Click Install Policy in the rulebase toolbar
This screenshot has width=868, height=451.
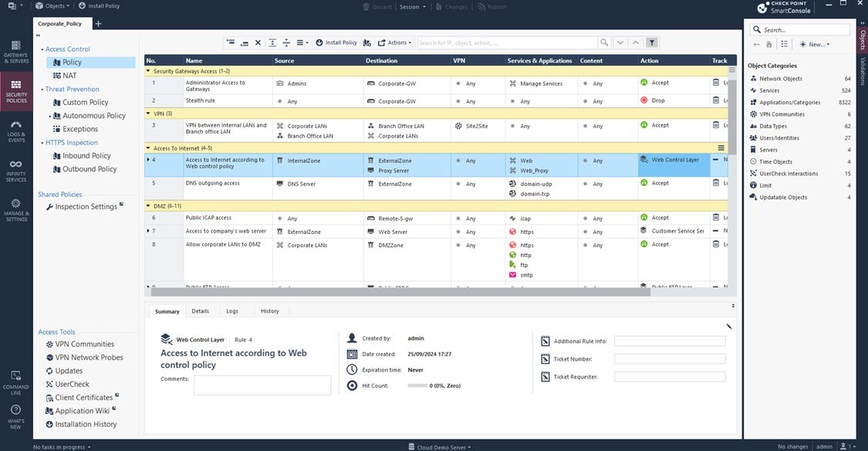click(336, 42)
